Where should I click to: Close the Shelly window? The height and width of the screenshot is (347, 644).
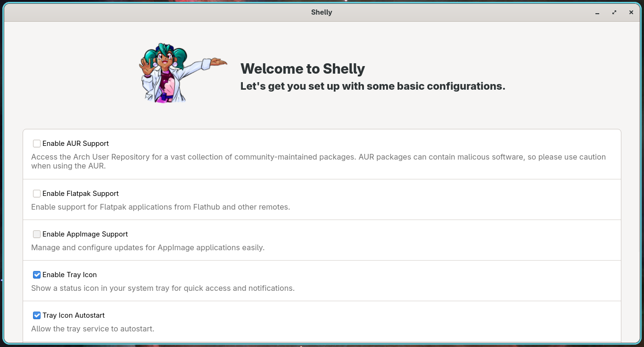click(631, 13)
